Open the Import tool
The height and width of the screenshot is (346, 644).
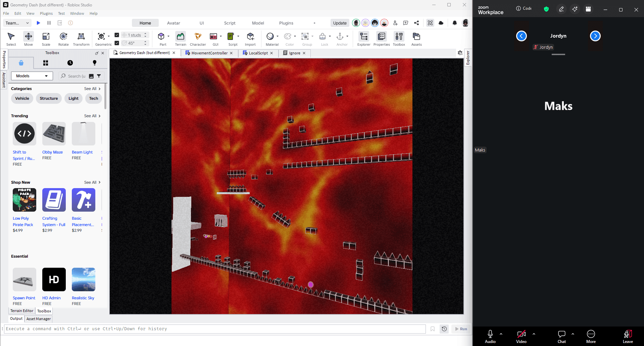(x=250, y=39)
